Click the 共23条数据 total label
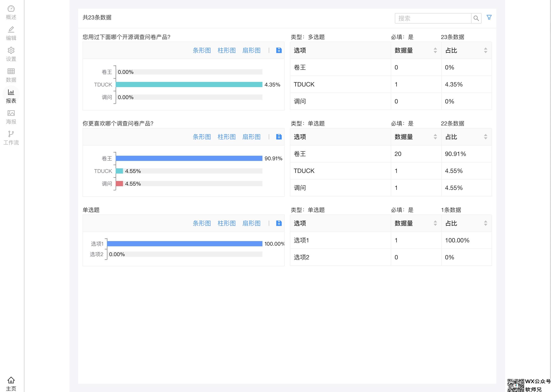Image resolution: width=551 pixels, height=392 pixels. [x=97, y=17]
